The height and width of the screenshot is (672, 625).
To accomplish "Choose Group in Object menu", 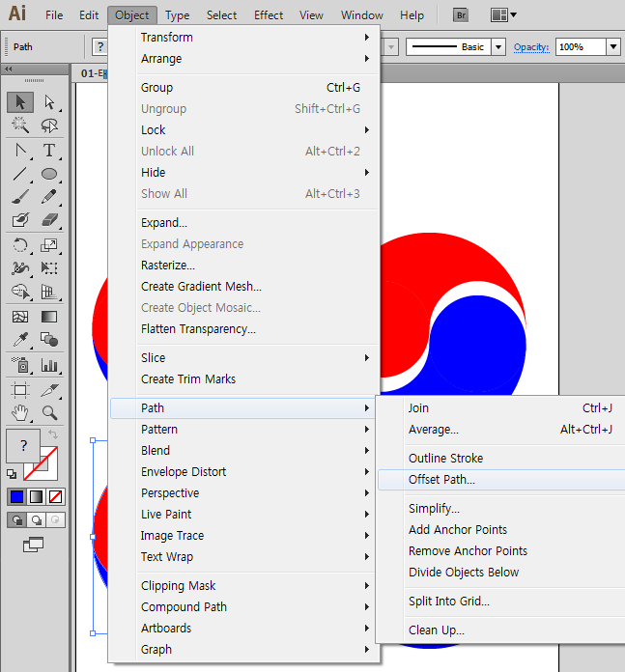I will [x=245, y=88].
